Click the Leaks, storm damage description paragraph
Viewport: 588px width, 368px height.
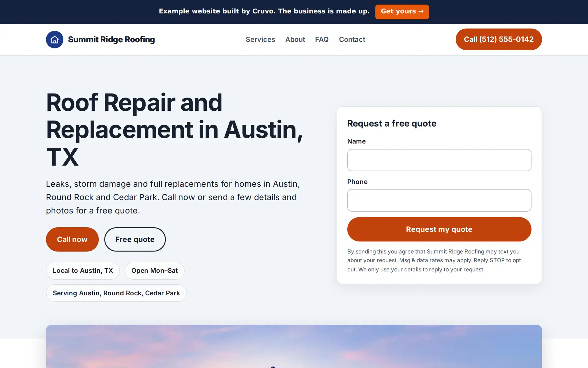[x=173, y=197]
